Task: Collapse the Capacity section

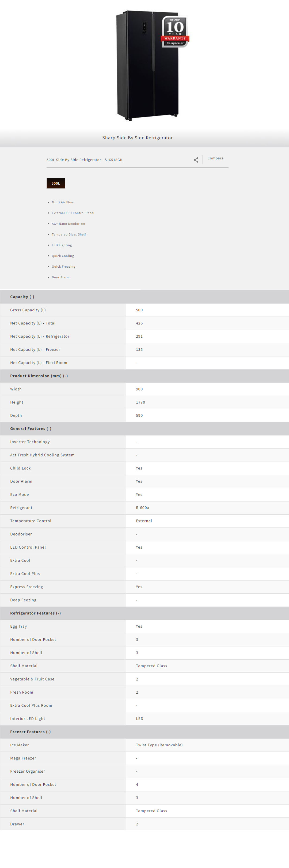Action: point(22,297)
